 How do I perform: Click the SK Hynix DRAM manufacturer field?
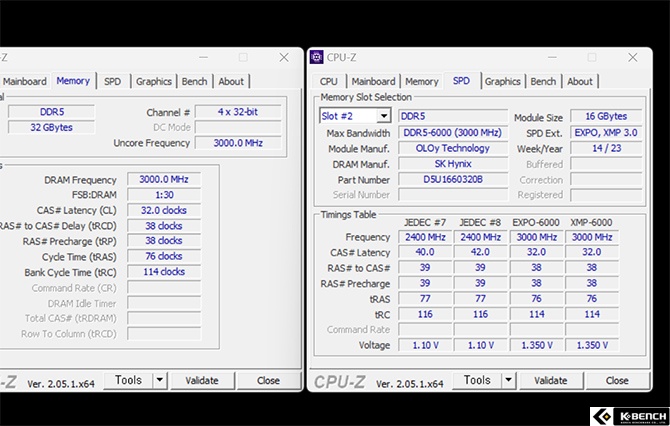[453, 164]
